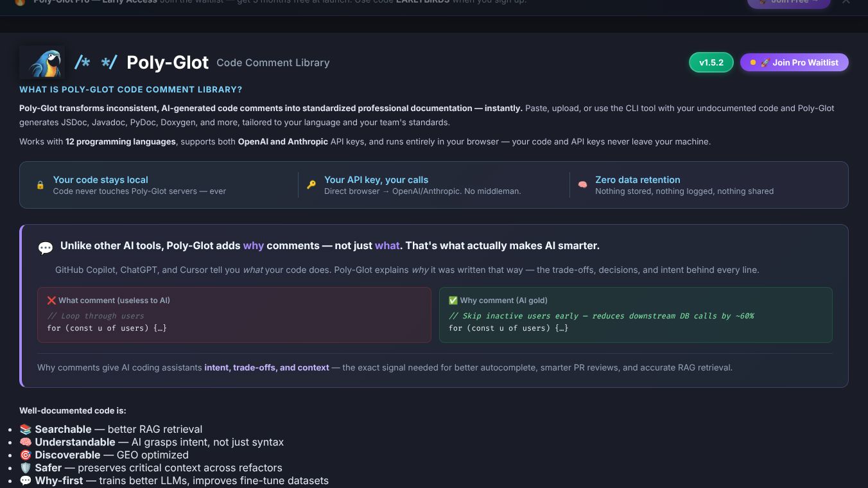Click the speech emoji next to "Why-first"

click(26, 480)
